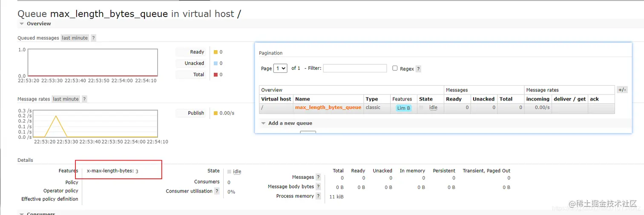Click the 0% consumer utilisation value
Image resolution: width=644 pixels, height=215 pixels.
(231, 192)
